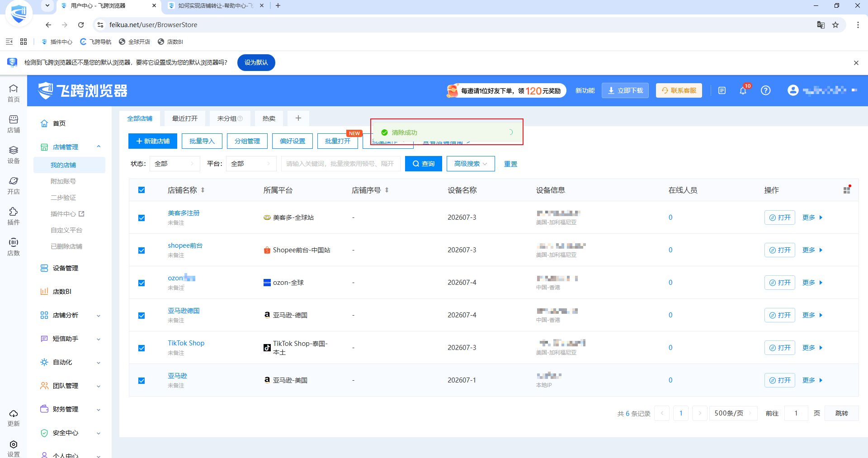Viewport: 868px width, 458px height.
Task: Select 附加账号 in sidebar
Action: tap(63, 181)
